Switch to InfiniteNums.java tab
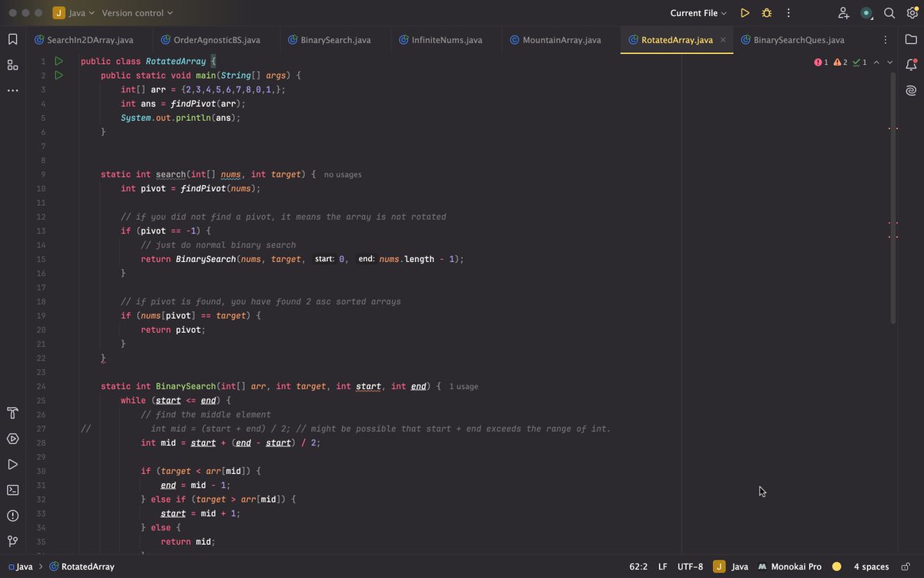This screenshot has width=924, height=578. pyautogui.click(x=441, y=39)
